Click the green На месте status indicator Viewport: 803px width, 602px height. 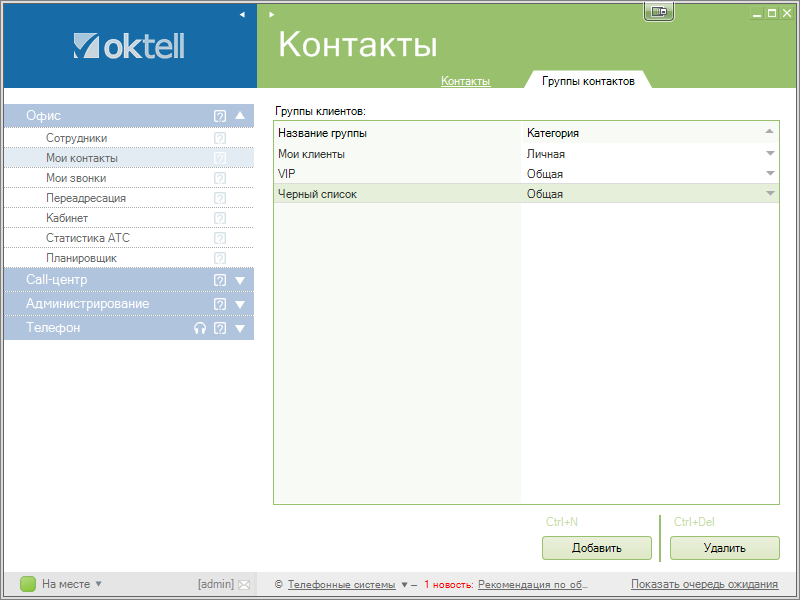click(x=28, y=584)
